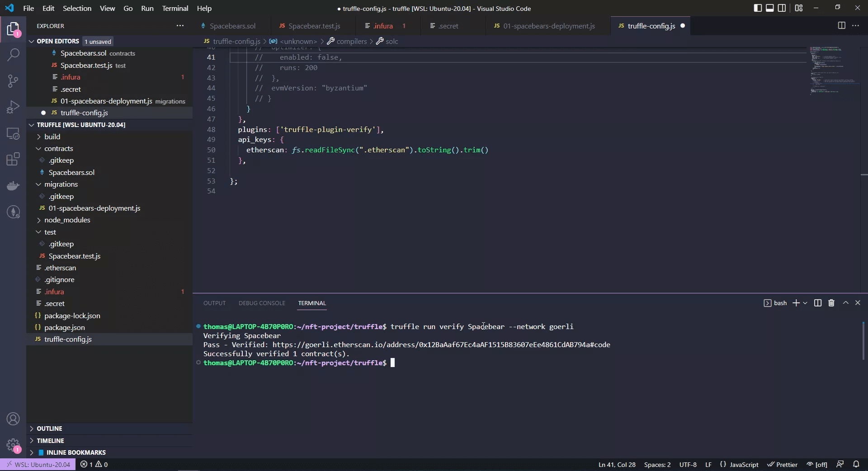Image resolution: width=868 pixels, height=471 pixels.
Task: Split the editor to the right
Action: [x=841, y=26]
